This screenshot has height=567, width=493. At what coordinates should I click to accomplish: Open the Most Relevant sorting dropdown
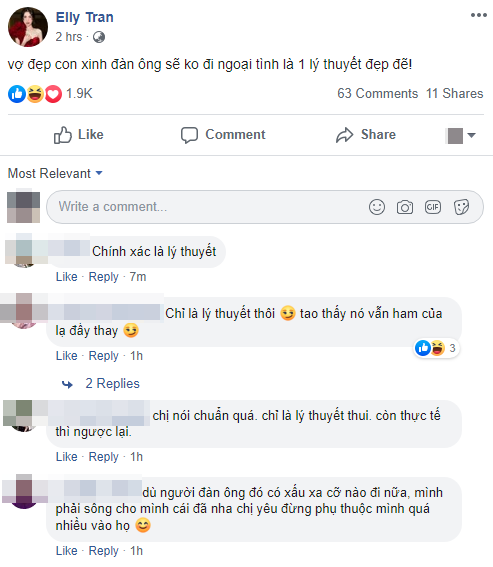coord(55,173)
